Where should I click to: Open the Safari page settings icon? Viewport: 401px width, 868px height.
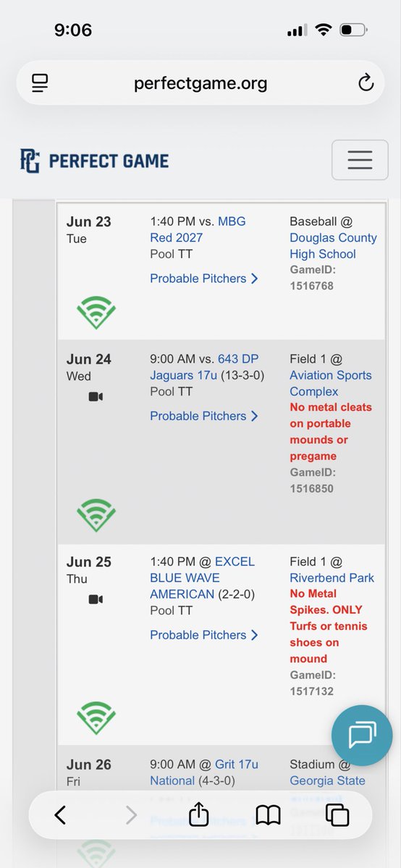click(39, 83)
